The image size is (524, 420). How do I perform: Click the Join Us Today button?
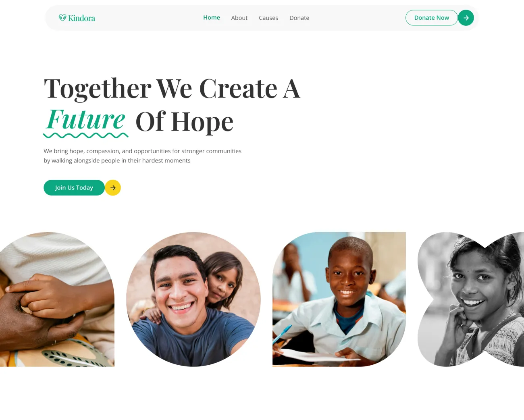pos(74,188)
